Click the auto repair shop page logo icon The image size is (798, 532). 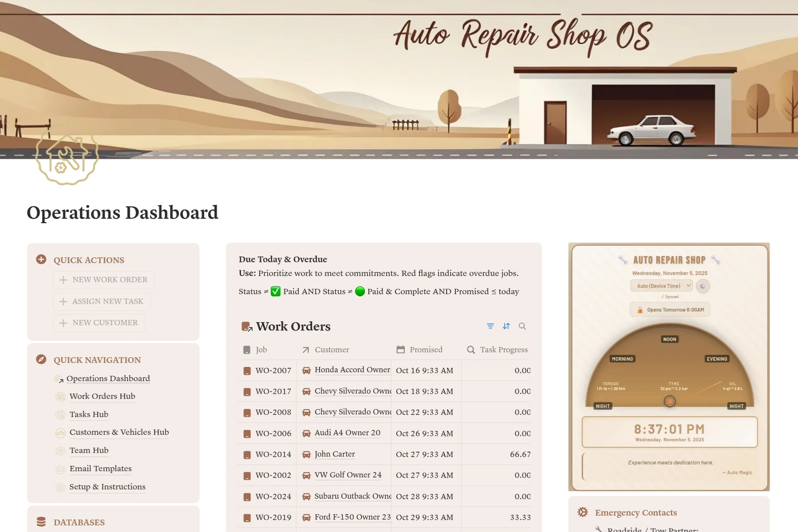pyautogui.click(x=67, y=154)
